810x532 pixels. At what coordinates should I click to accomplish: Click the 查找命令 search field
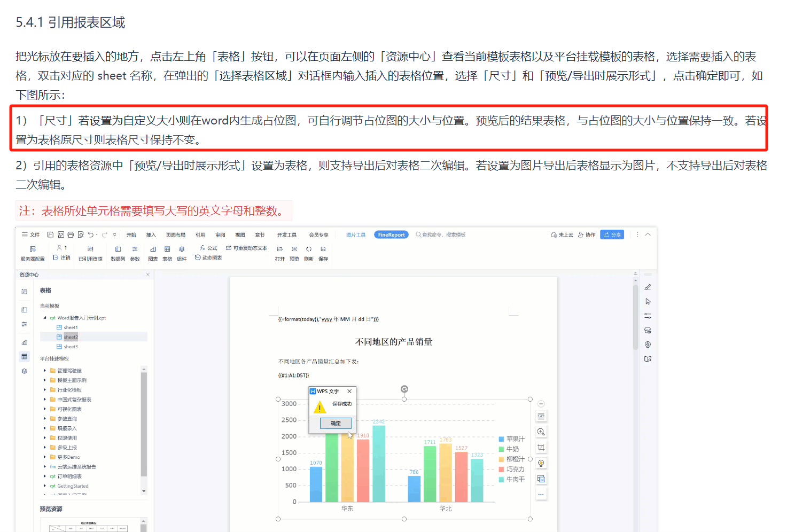click(x=441, y=235)
